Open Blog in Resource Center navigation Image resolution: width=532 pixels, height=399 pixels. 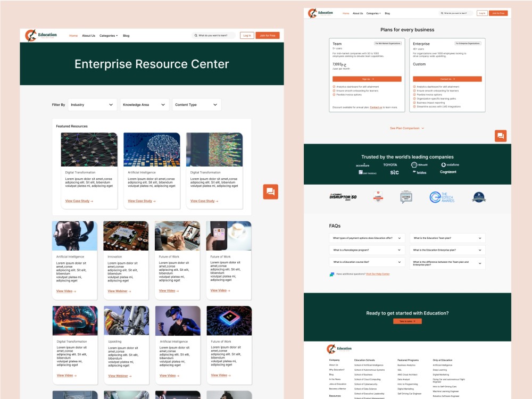pyautogui.click(x=126, y=36)
